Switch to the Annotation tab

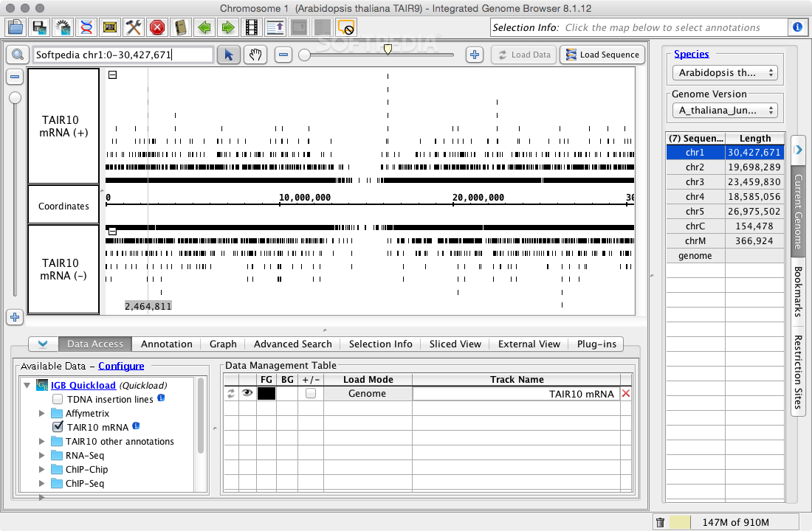click(167, 344)
